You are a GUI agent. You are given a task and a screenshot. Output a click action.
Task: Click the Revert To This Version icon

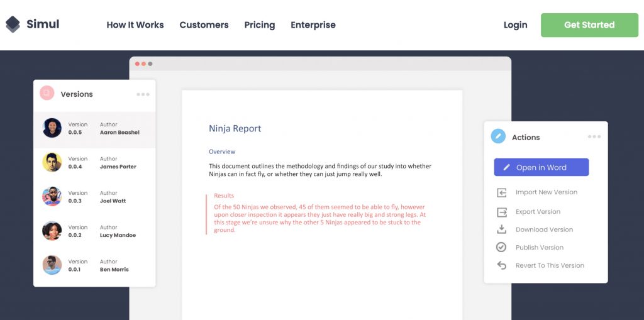(501, 265)
